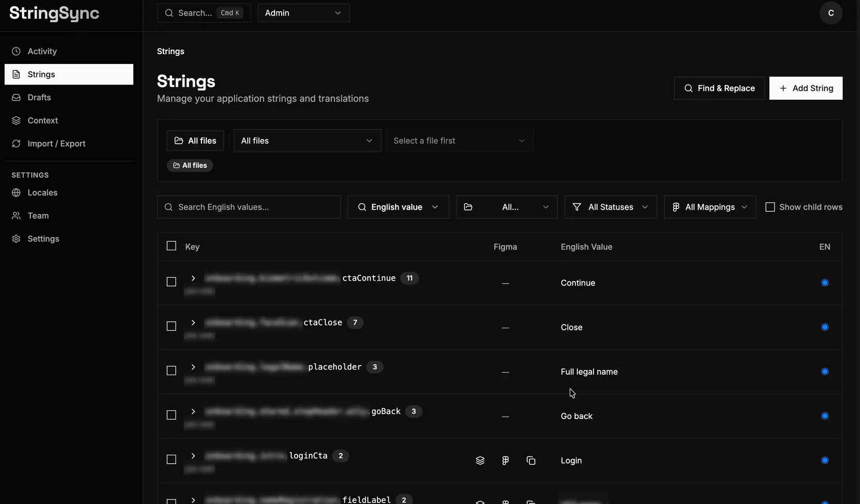The width and height of the screenshot is (860, 504).
Task: Click the folder icon in All files chip
Action: tap(176, 166)
